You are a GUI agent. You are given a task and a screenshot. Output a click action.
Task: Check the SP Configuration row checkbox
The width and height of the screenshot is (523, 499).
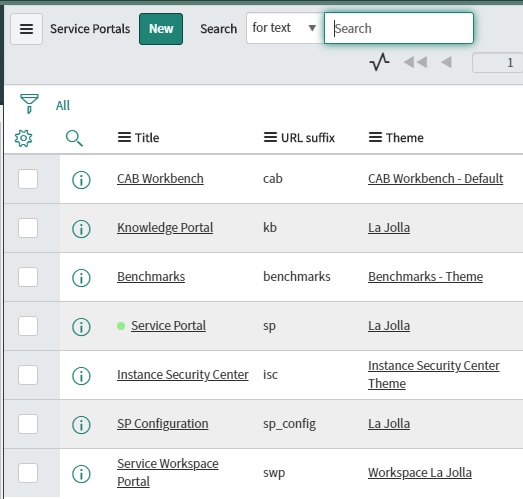pyautogui.click(x=28, y=424)
